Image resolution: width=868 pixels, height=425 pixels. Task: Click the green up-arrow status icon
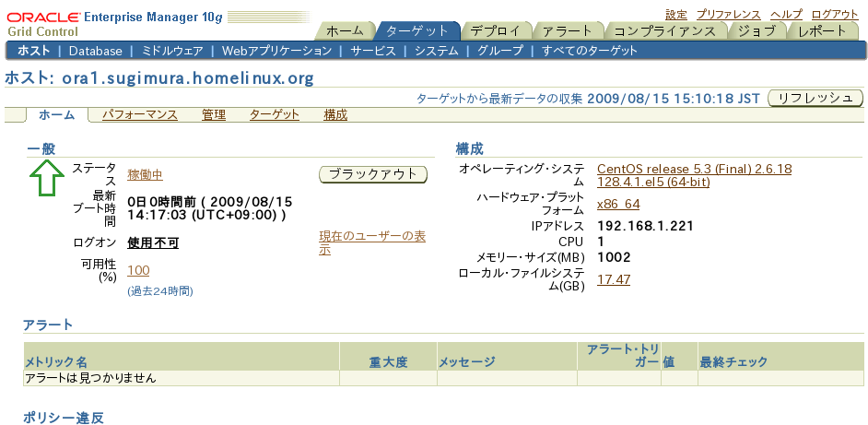[47, 177]
